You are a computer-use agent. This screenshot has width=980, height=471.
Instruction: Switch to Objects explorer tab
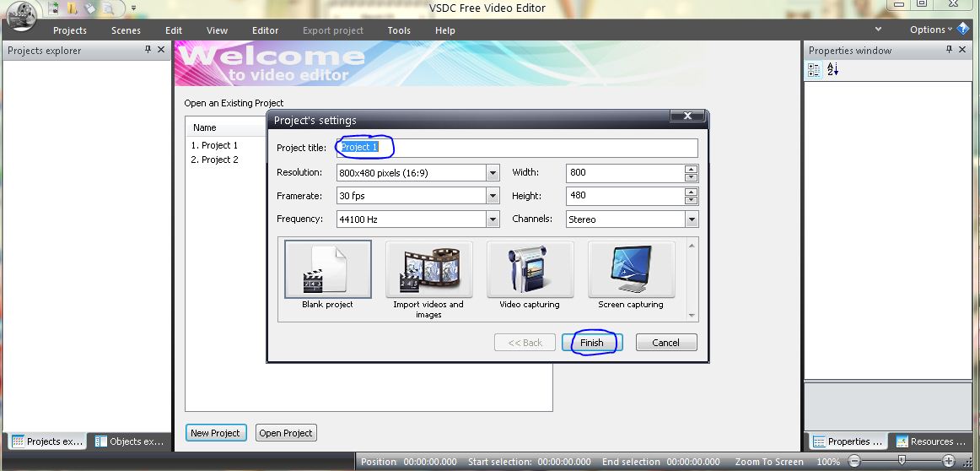[129, 441]
